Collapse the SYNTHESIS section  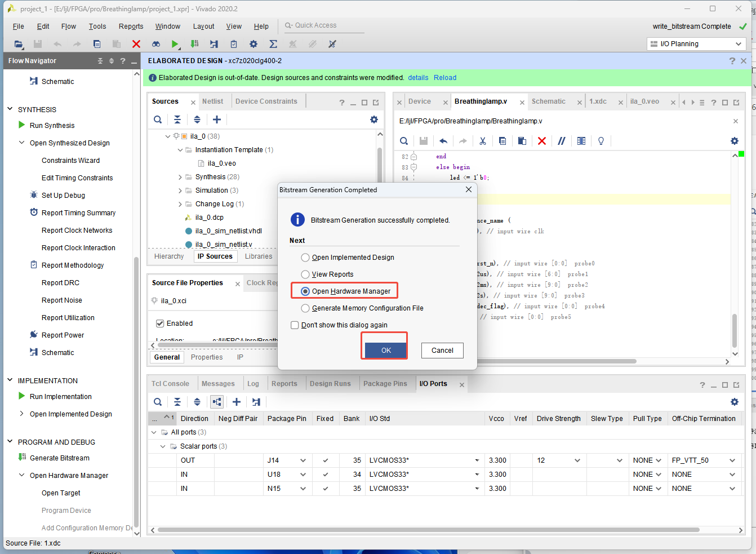point(10,109)
